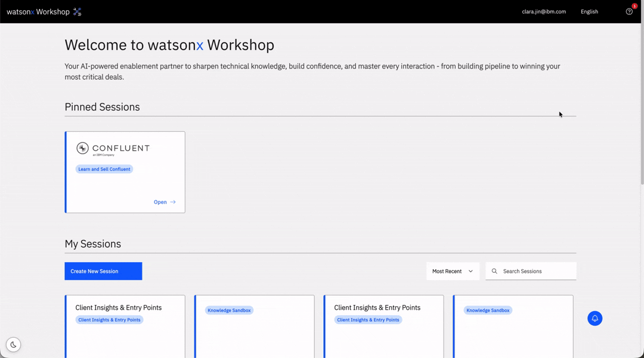This screenshot has width=644, height=358.
Task: Click the blue notification bell button
Action: [595, 318]
